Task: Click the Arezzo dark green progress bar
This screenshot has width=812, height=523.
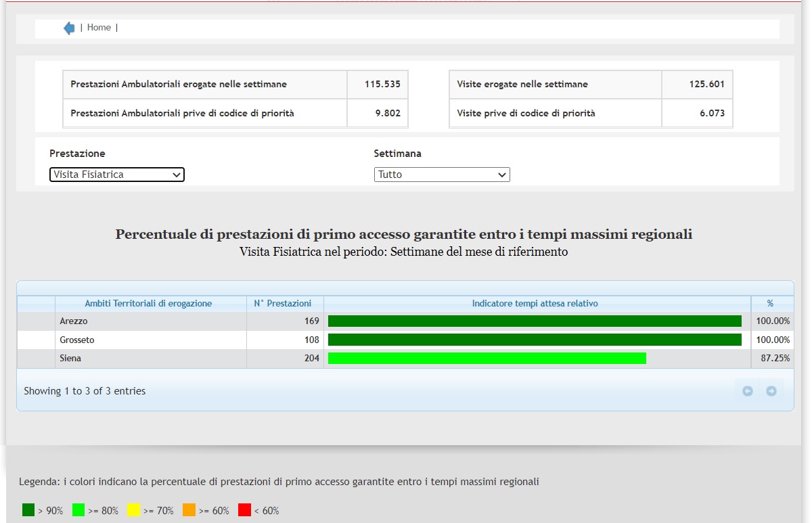Action: click(x=535, y=321)
